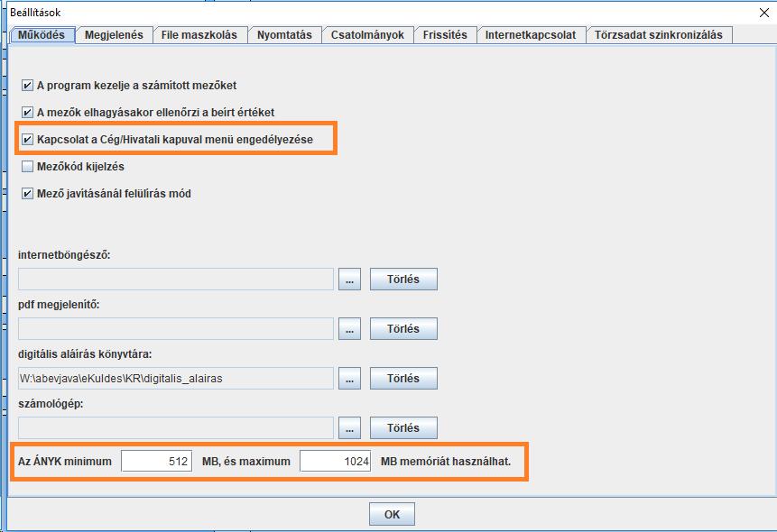This screenshot has height=532, width=777.
Task: Clear the internetböngésző path with Törlés
Action: (403, 280)
